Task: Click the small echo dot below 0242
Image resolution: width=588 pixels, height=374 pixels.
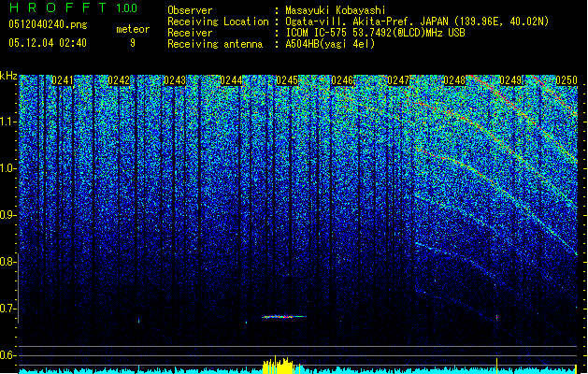Action: pyautogui.click(x=138, y=321)
